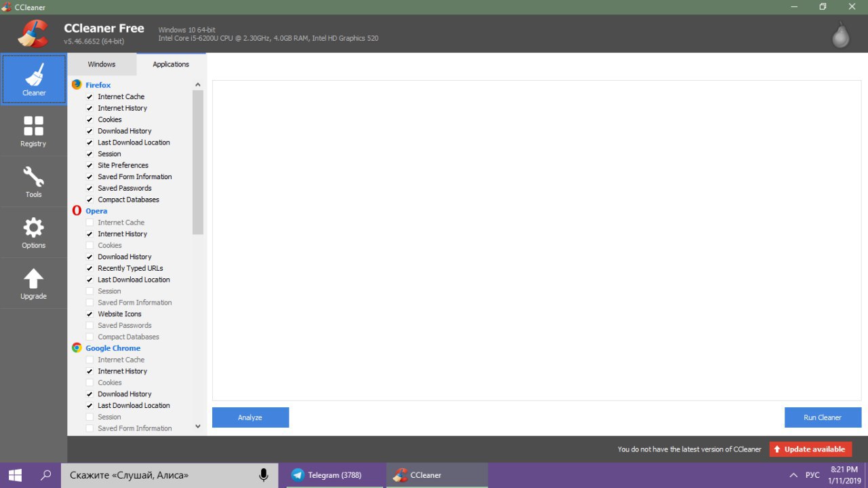Show hidden system tray icons

(x=793, y=475)
